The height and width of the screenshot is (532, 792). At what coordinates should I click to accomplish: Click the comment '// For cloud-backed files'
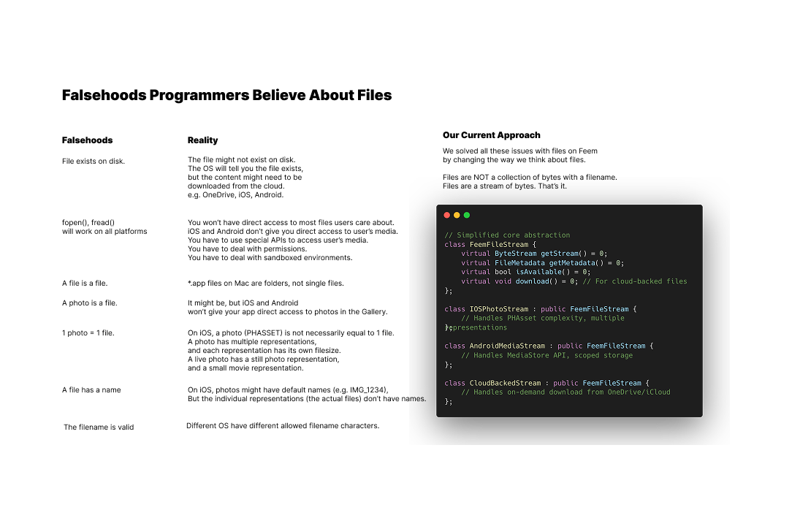tap(635, 281)
